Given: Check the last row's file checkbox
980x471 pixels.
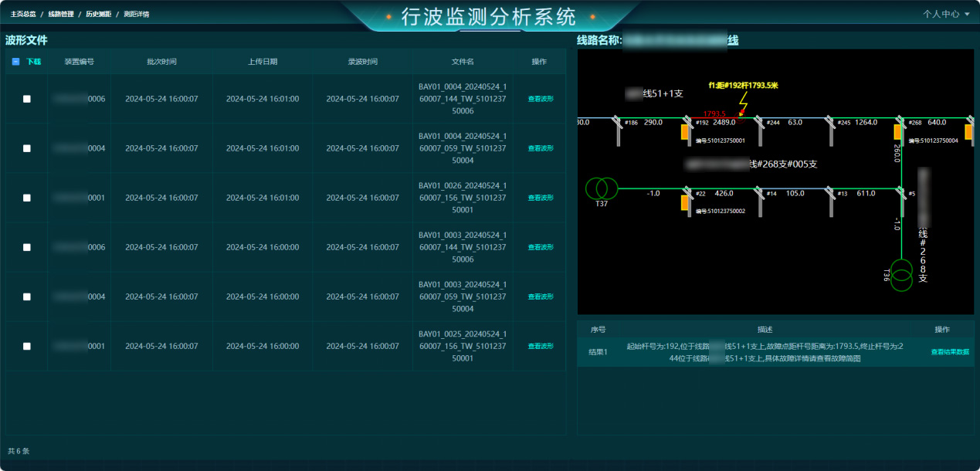Looking at the screenshot, I should coord(27,347).
